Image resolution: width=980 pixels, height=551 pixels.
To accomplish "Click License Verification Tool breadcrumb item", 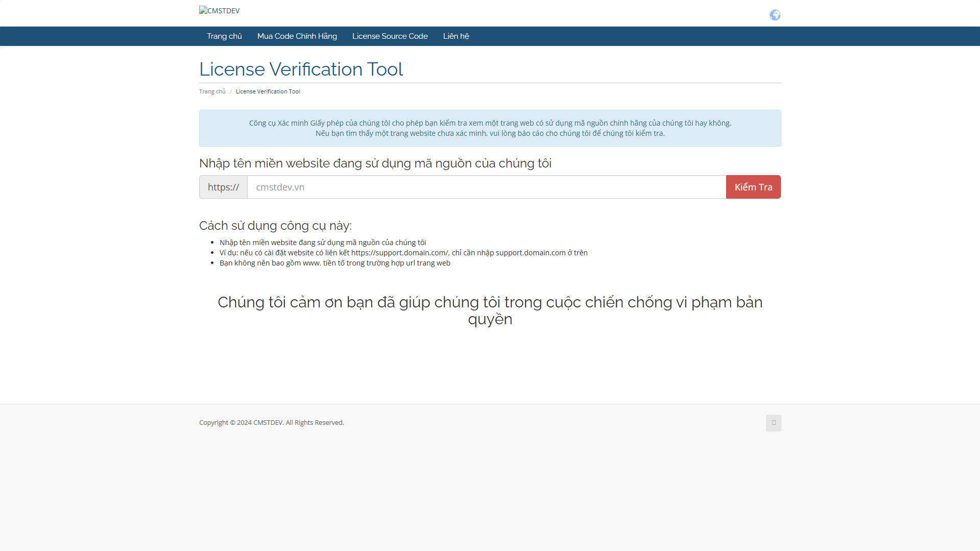I will [x=268, y=91].
